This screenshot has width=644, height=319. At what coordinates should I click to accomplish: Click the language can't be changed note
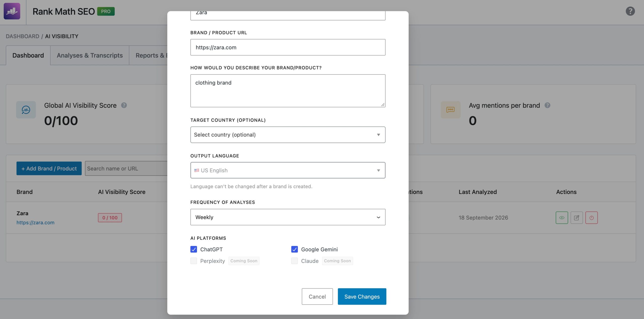[x=251, y=186]
